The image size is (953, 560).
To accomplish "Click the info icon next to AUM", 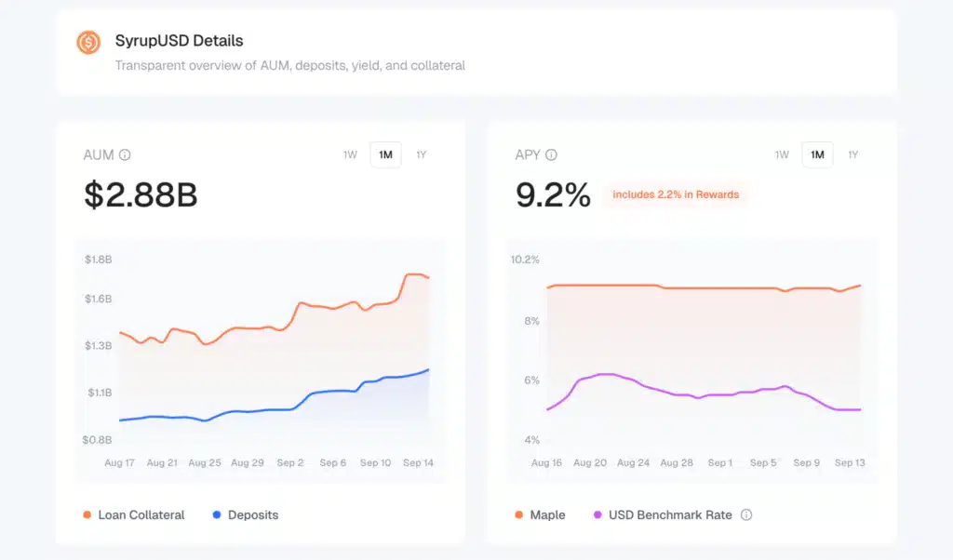I will (125, 155).
